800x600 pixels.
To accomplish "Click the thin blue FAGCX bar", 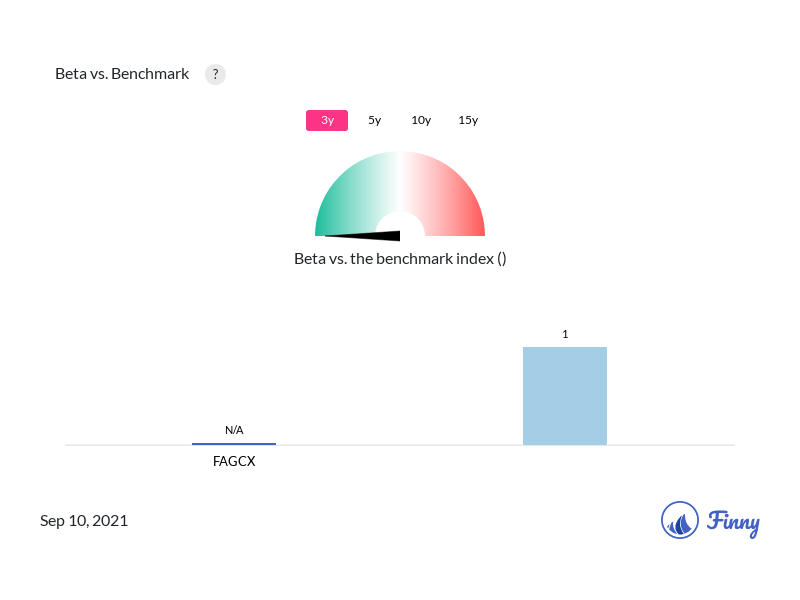I will click(234, 443).
